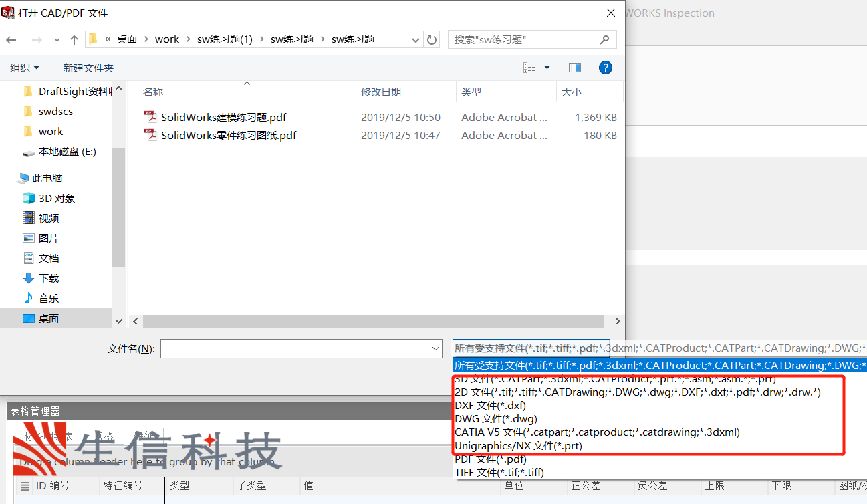Click PDF icon of SolidWorks零件练习图纸.pdf

(x=150, y=135)
